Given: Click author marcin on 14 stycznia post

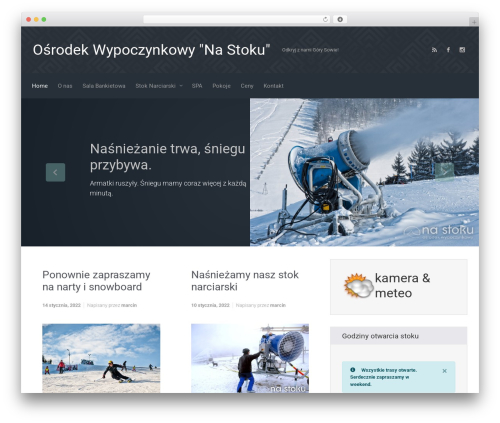Looking at the screenshot, I should (x=129, y=305).
